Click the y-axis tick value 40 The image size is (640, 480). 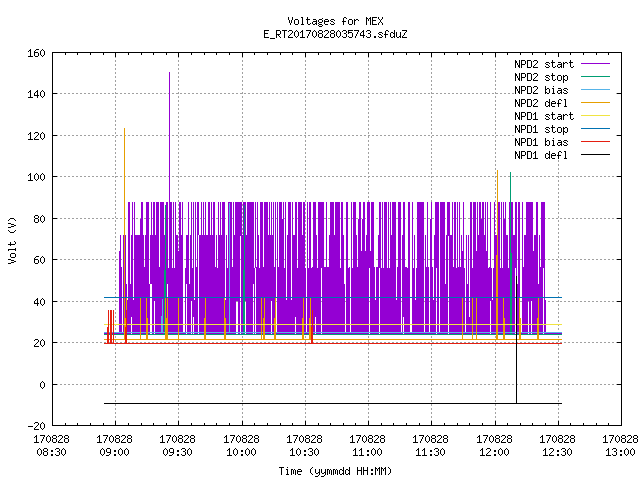[39, 302]
